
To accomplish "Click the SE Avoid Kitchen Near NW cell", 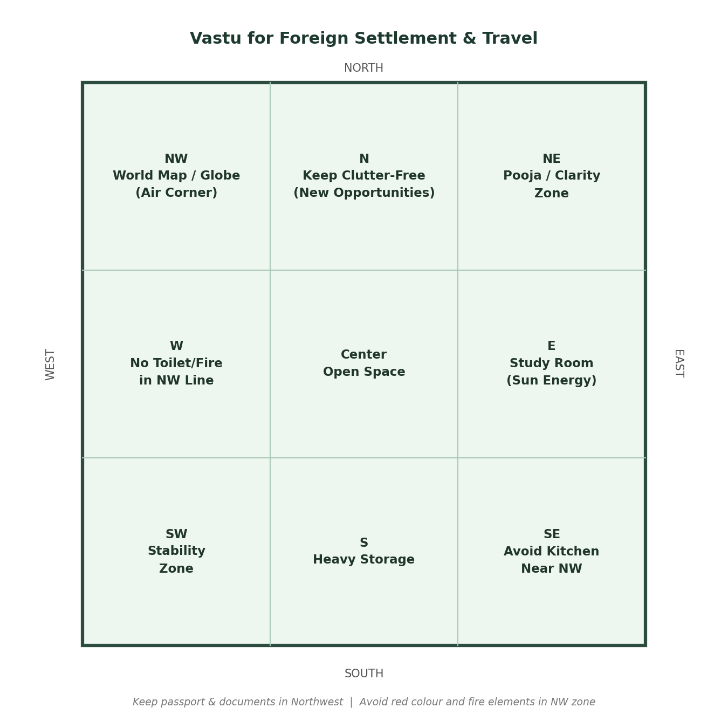I will pyautogui.click(x=551, y=551).
